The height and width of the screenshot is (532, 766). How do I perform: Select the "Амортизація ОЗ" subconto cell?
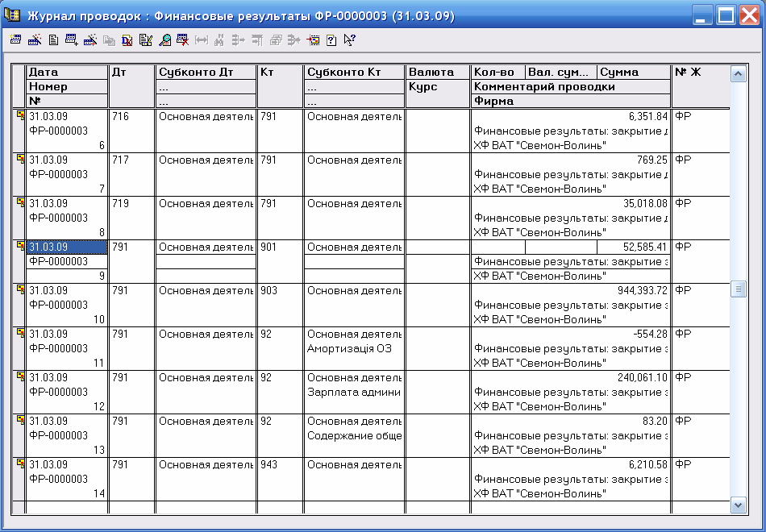click(x=353, y=348)
